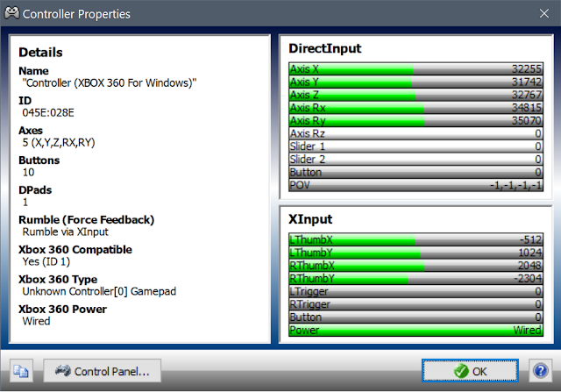
Task: Click the Axes value 5 (X,Y,Z,RX,RY)
Action: tap(59, 142)
